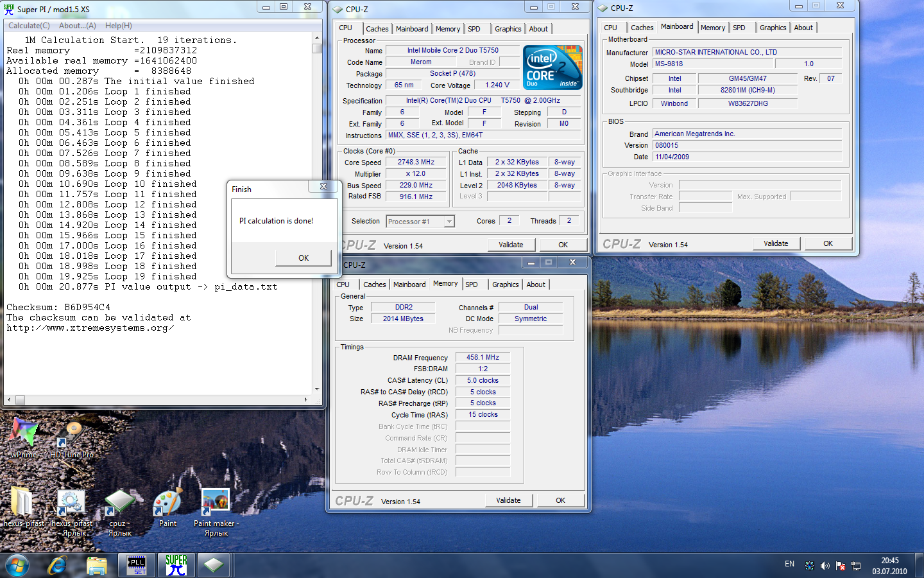The width and height of the screenshot is (924, 578).
Task: Click Validate in Mainboard CPU-Z window
Action: 776,243
